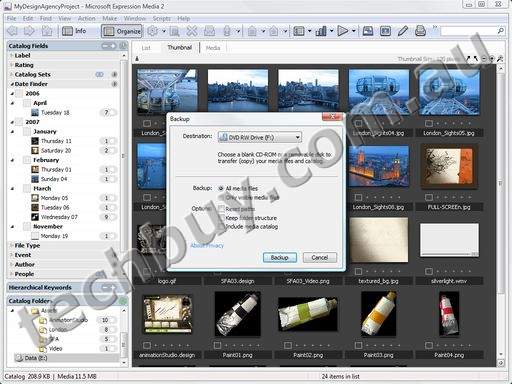
Task: Toggle the Organize panel button
Action: click(x=122, y=31)
